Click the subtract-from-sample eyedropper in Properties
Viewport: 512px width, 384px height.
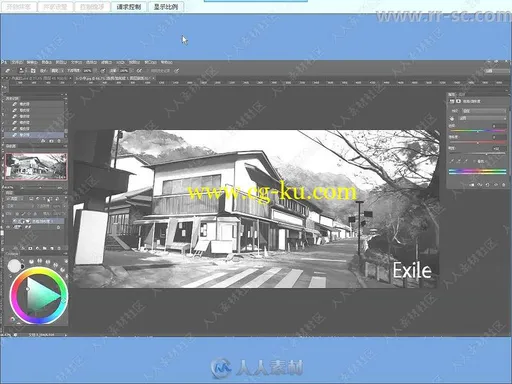pyautogui.click(x=466, y=161)
